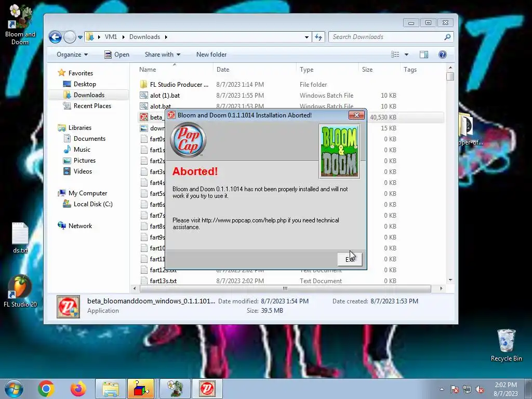The image size is (532, 399).
Task: Open the Windows Start menu
Action: [14, 389]
